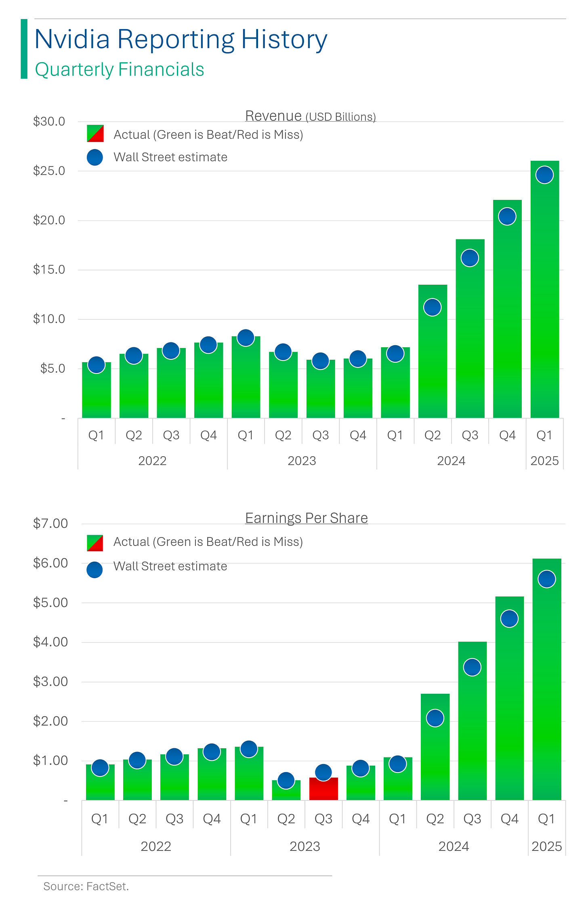
Task: Click the $5.00 axis label on EPS chart
Action: pyautogui.click(x=50, y=602)
